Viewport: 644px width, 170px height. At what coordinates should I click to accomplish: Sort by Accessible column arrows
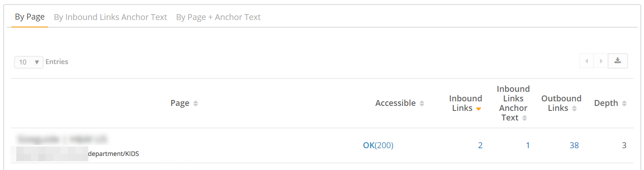[422, 104]
